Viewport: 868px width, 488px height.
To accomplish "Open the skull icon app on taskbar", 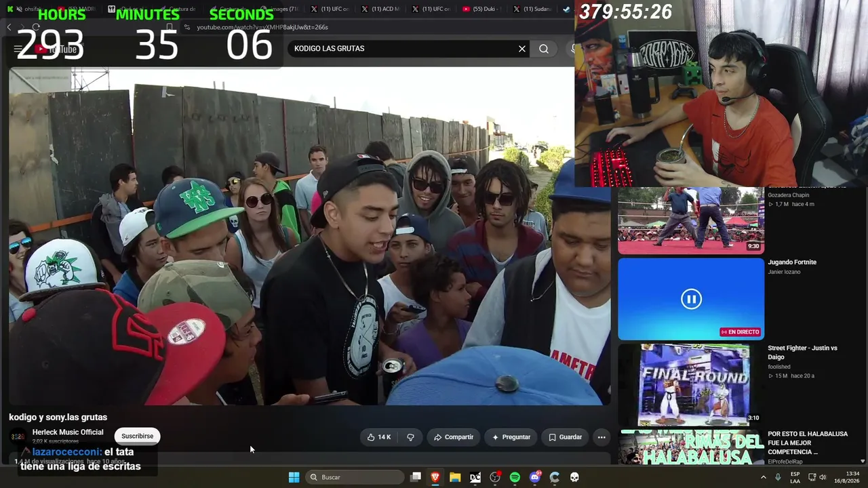I will coord(574,477).
